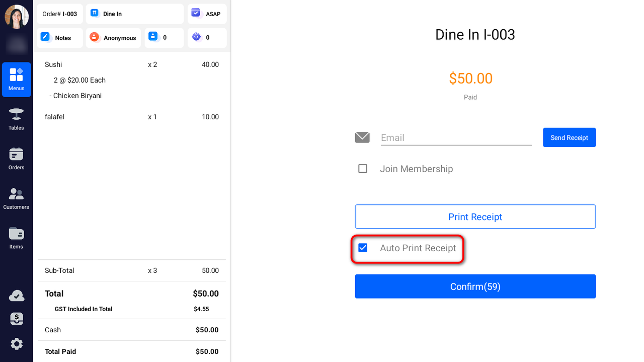
Task: Click the cloud sync status icon
Action: [17, 296]
